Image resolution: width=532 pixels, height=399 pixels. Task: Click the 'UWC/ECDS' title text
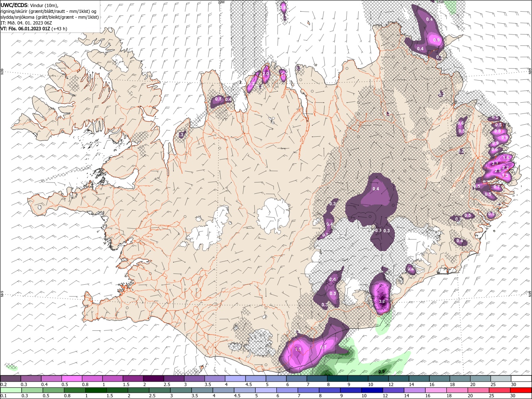point(14,5)
